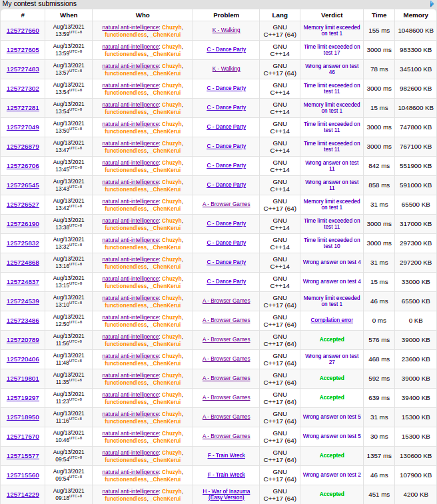Open the natural anti-intelligence team link in row 125714229
The height and width of the screenshot is (504, 437).
tap(131, 491)
